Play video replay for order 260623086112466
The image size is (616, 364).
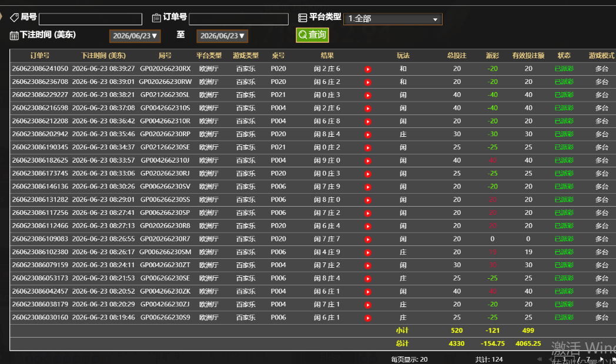(368, 226)
